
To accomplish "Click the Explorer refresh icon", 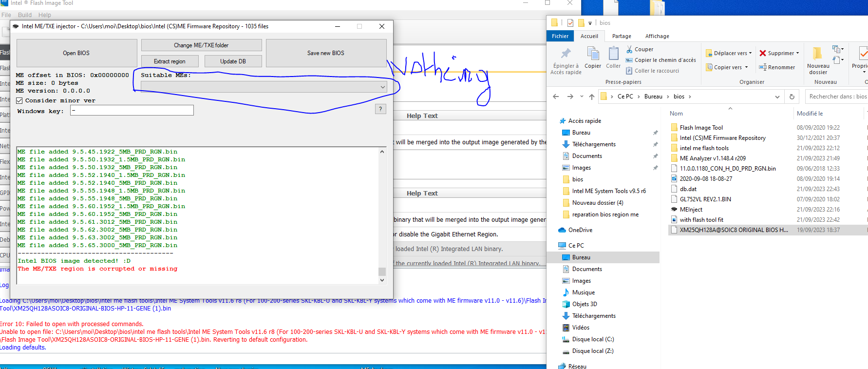I will tap(792, 97).
